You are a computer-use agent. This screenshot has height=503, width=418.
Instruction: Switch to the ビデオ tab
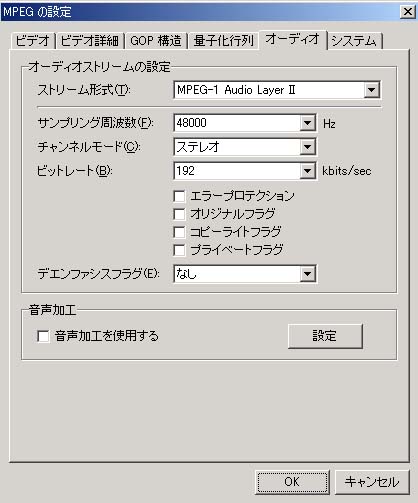pos(33,41)
